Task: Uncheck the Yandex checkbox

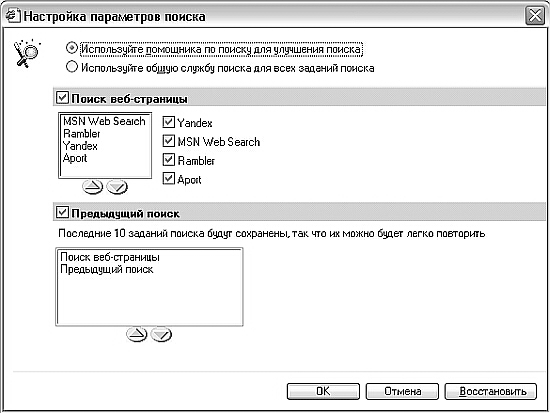Action: [169, 122]
